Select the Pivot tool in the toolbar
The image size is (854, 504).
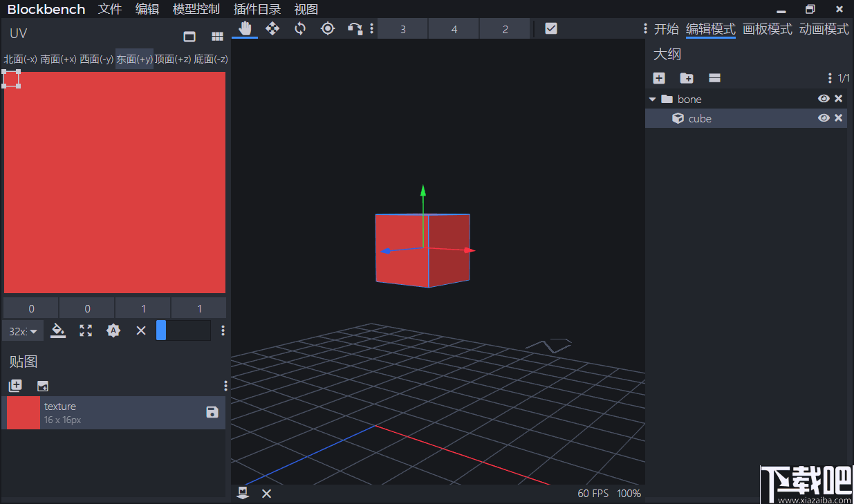[328, 29]
